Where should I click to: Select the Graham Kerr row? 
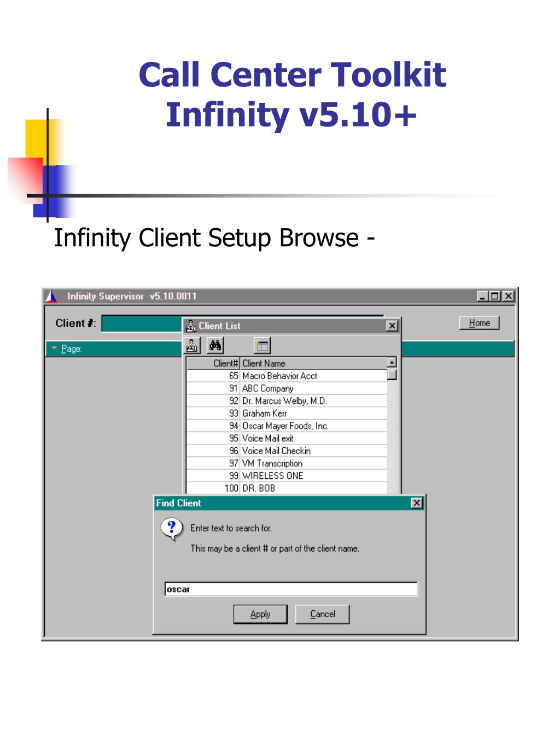pyautogui.click(x=287, y=414)
